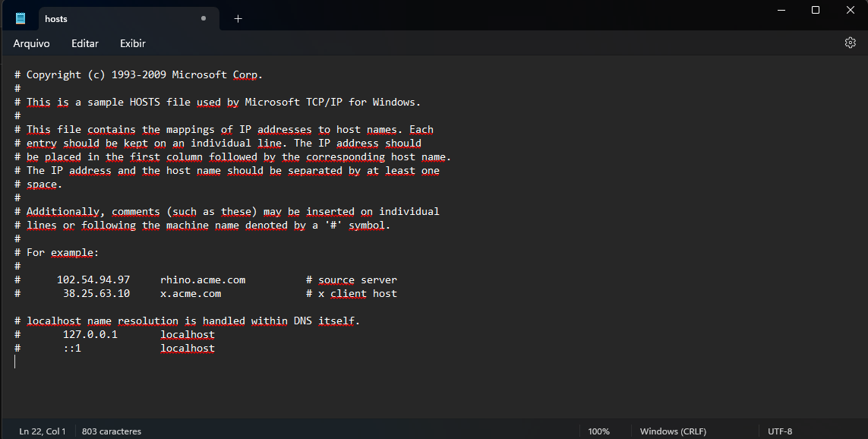Click the Windows (CRLF) line ending indicator
The width and height of the screenshot is (868, 439).
673,431
